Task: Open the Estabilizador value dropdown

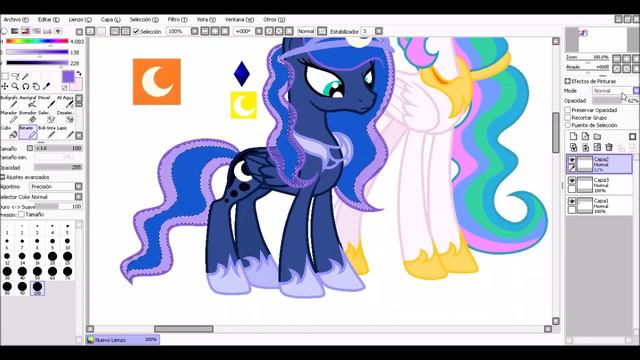Action: pyautogui.click(x=379, y=31)
